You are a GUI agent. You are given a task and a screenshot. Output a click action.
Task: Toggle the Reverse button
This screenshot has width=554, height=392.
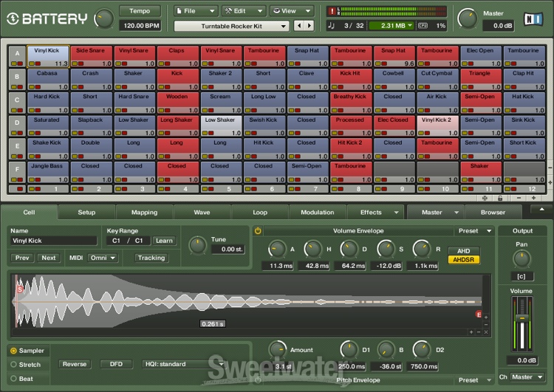(75, 364)
